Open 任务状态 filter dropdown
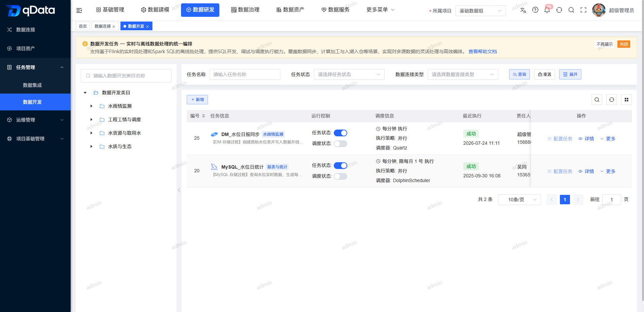Image resolution: width=644 pixels, height=312 pixels. pos(349,74)
